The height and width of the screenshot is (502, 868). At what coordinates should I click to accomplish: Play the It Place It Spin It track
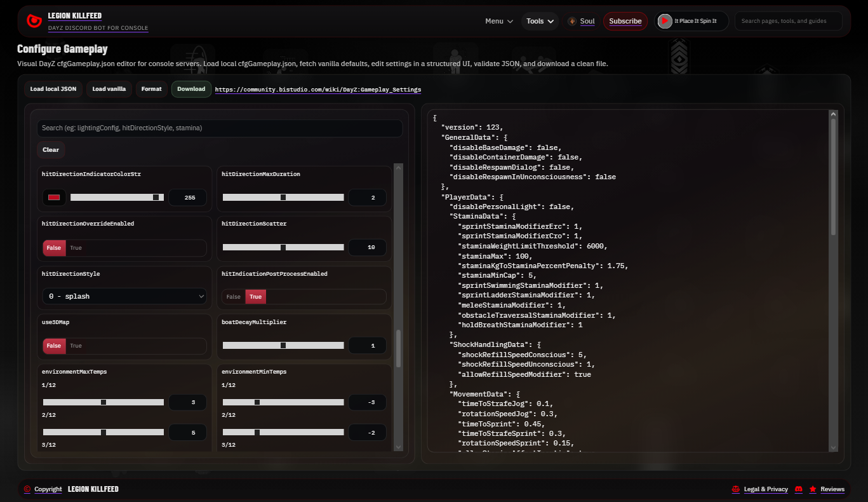click(x=665, y=21)
